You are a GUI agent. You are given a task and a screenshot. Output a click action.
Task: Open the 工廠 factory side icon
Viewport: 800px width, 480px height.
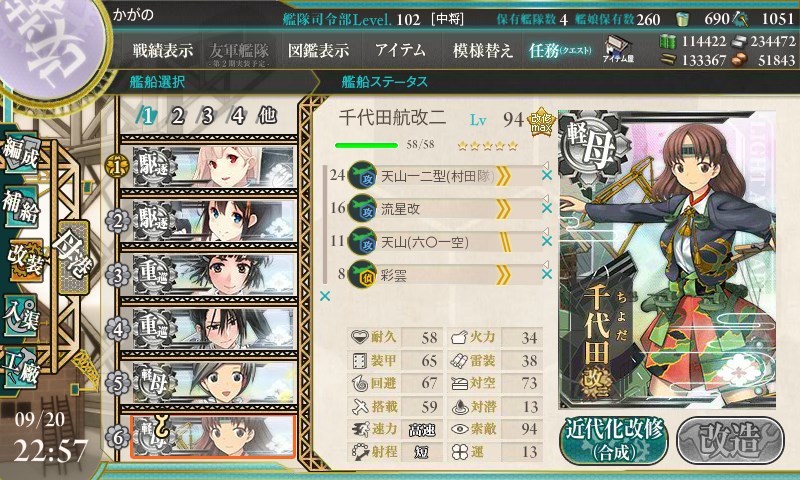[21, 368]
